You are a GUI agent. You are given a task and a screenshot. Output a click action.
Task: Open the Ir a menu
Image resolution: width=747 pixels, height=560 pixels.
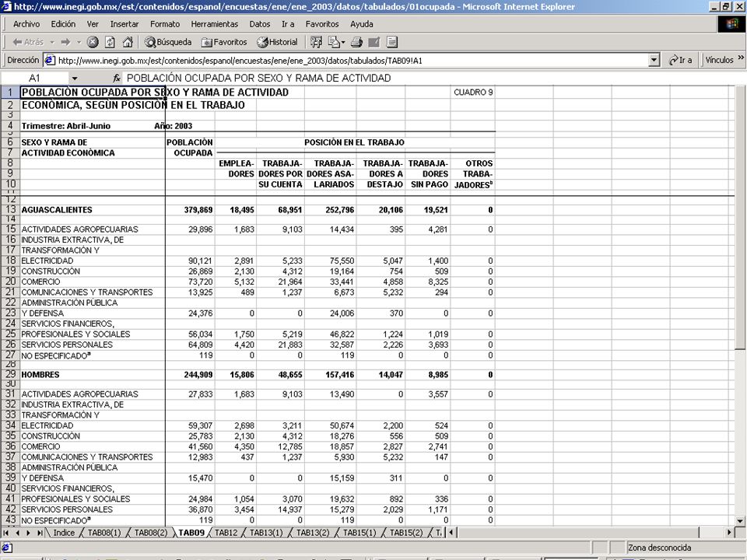288,24
